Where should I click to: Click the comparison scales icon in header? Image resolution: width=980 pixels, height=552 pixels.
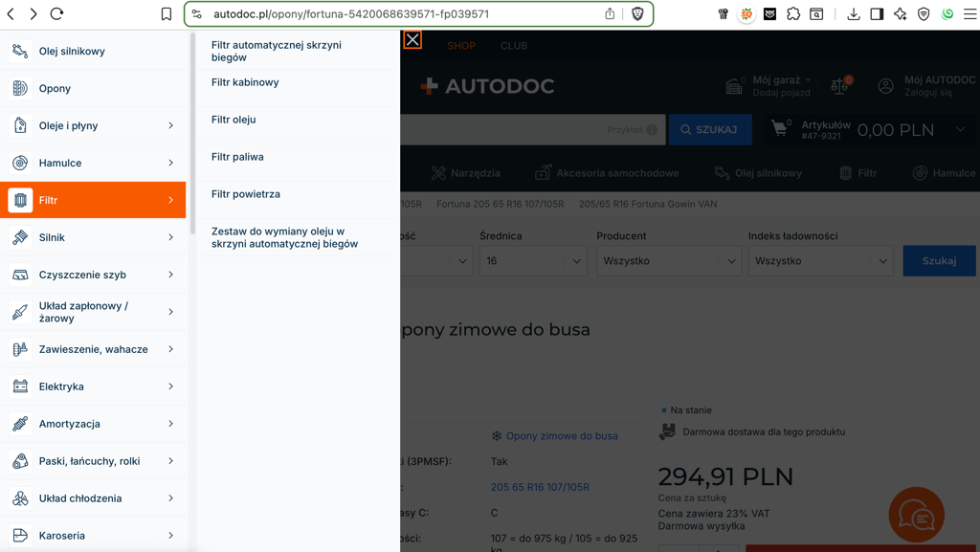838,86
